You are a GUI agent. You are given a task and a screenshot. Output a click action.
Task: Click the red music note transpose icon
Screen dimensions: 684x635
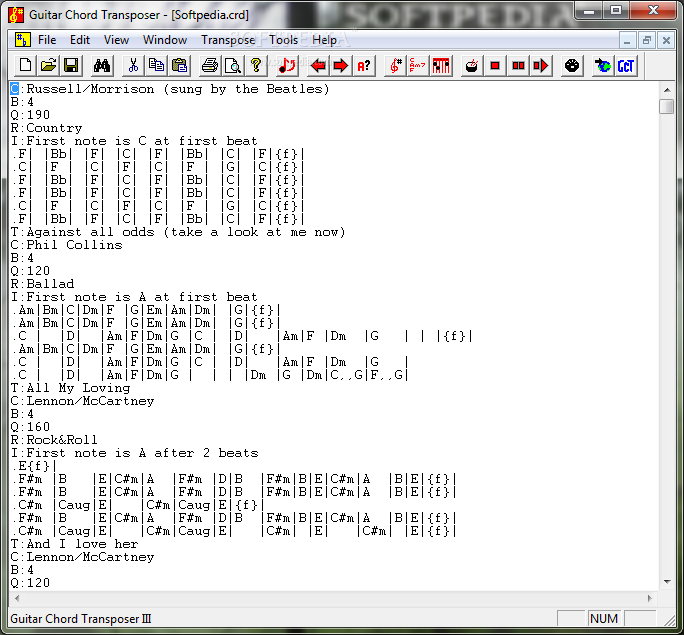pyautogui.click(x=287, y=66)
